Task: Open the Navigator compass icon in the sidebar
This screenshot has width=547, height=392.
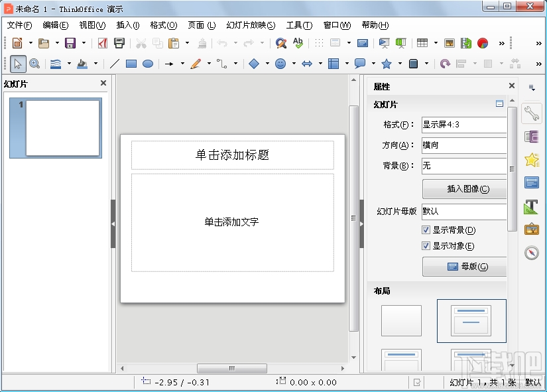Action: click(530, 253)
